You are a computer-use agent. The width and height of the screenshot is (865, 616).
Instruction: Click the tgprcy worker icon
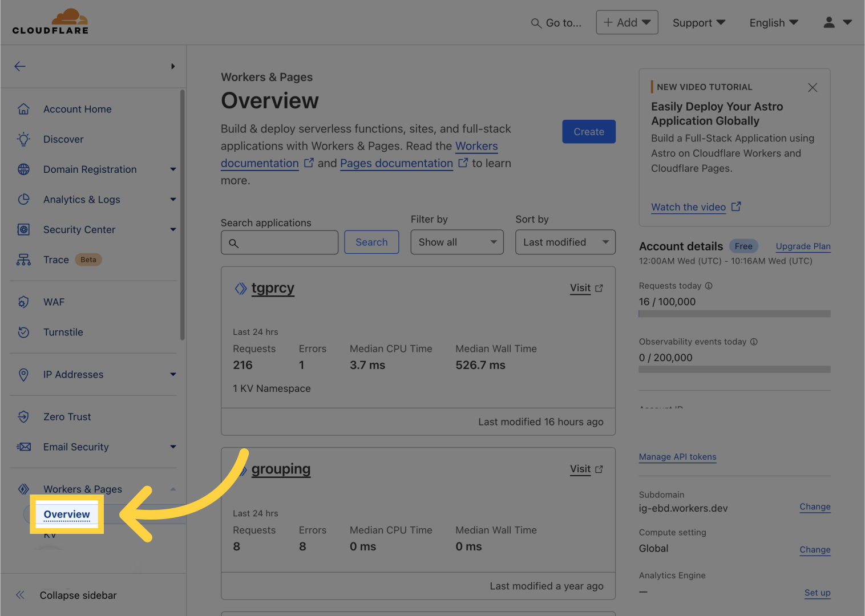click(x=241, y=289)
